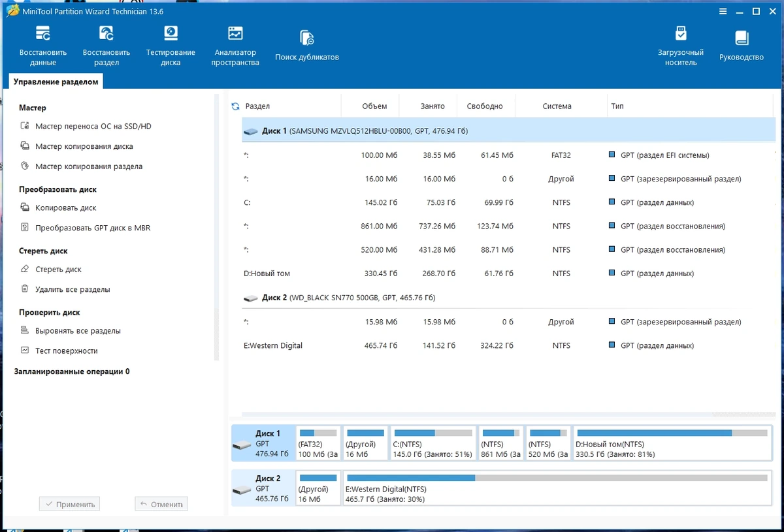Select the 861 Мб (NTFS) block in disk map
784x532 pixels.
point(501,443)
